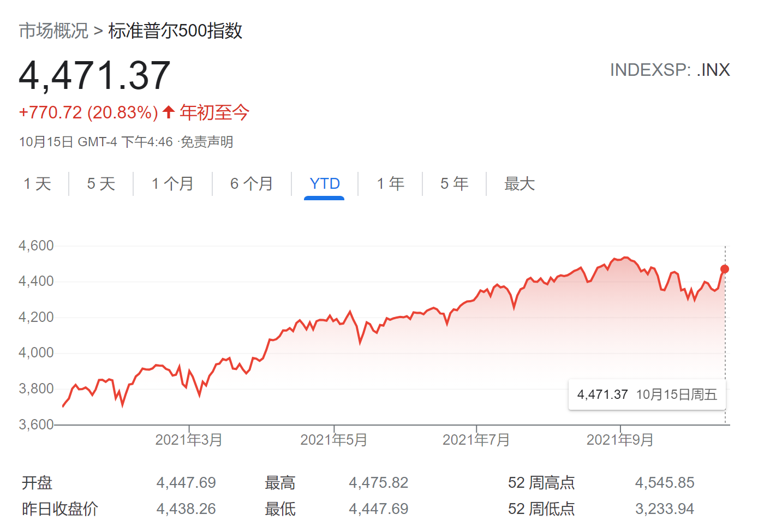
Task: Click the 2021年7月 axis label
Action: pos(476,440)
